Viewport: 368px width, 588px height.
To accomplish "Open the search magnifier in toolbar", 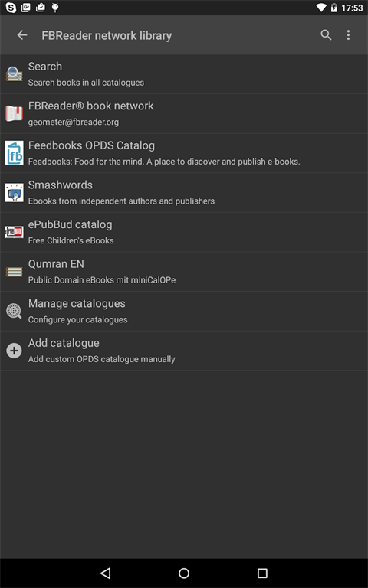I will click(x=326, y=35).
